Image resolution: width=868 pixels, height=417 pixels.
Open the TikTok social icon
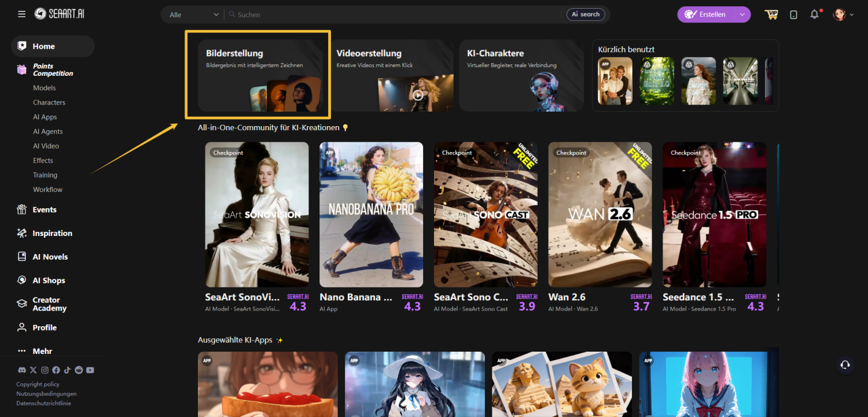pyautogui.click(x=67, y=370)
